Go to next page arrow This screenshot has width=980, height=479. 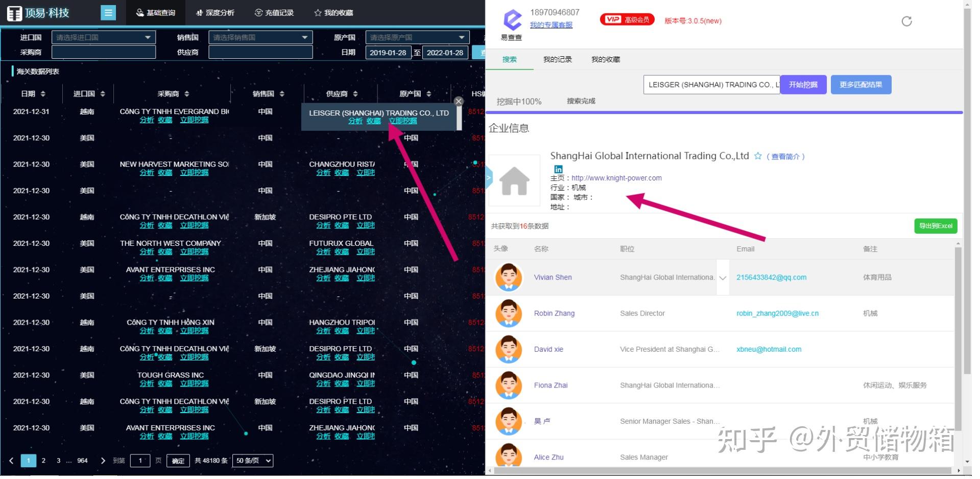pos(103,461)
